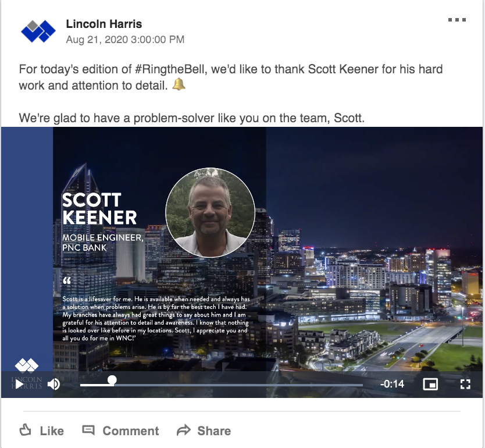Click the video progress scrubber handle
The width and height of the screenshot is (485, 448).
[112, 381]
